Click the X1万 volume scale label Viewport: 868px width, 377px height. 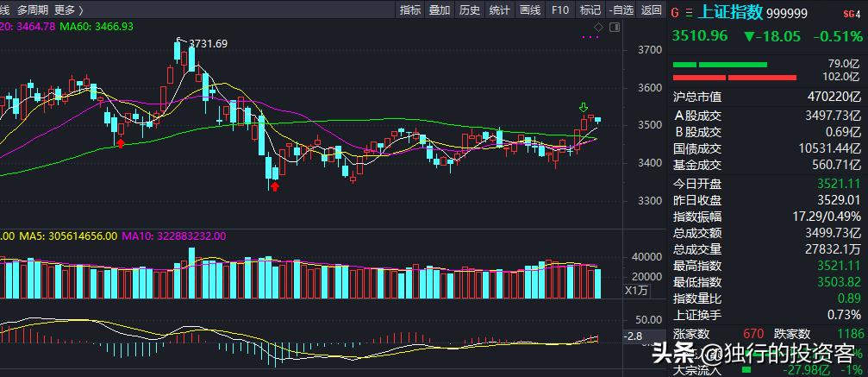pos(636,291)
